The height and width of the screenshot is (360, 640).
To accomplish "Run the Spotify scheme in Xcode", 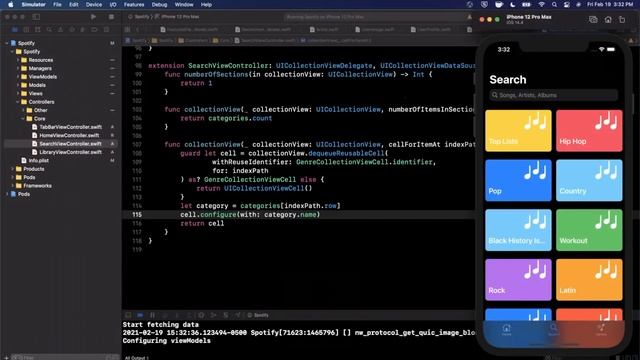I will click(x=93, y=17).
